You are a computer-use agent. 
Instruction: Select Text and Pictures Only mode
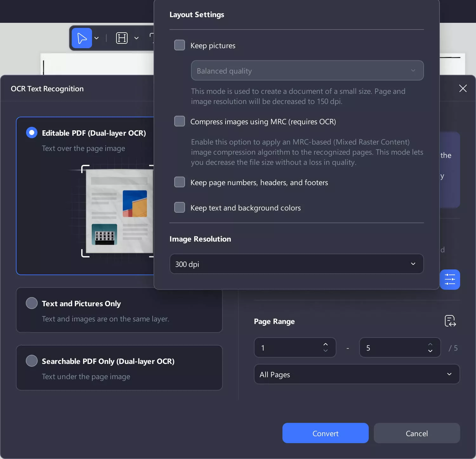(31, 303)
